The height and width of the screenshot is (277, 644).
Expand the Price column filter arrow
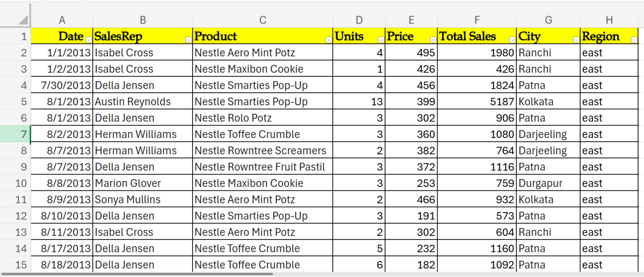(433, 39)
